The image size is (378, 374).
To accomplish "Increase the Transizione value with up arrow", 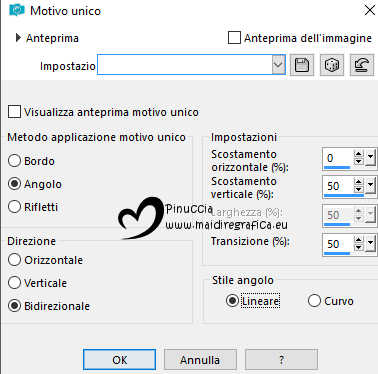I will 358,240.
